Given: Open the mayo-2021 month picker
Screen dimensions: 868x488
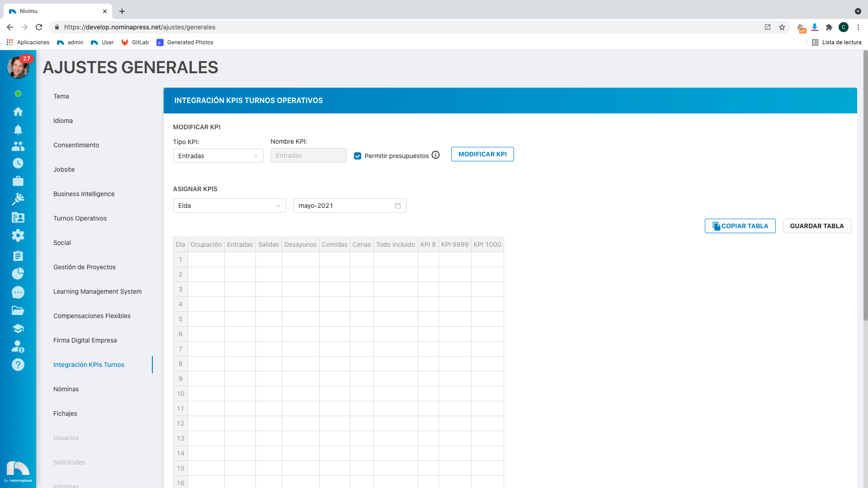Looking at the screenshot, I should (x=349, y=206).
